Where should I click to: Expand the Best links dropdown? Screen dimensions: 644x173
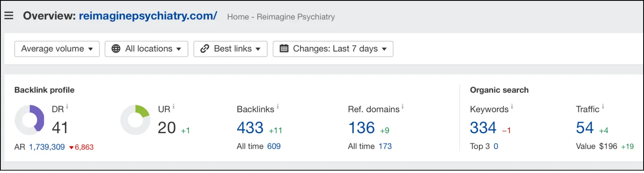point(230,49)
